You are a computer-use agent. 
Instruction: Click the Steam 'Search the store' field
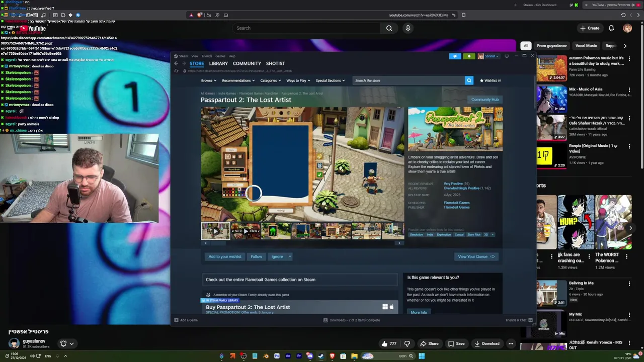408,80
